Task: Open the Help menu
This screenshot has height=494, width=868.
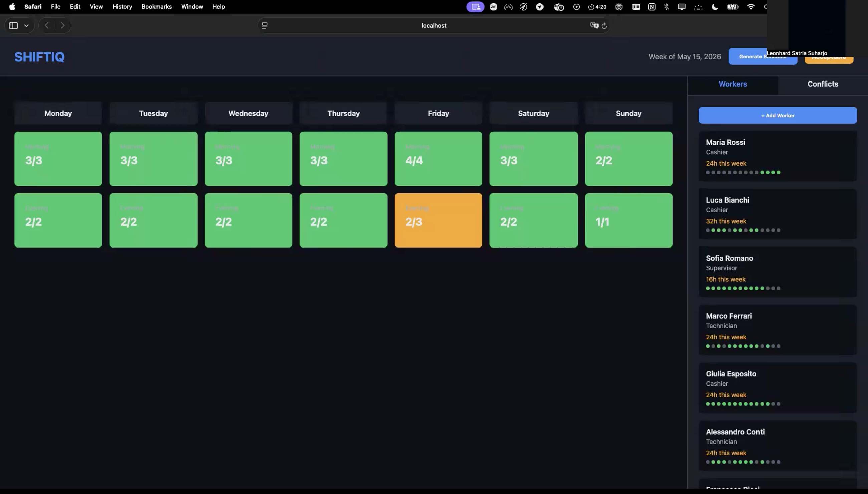Action: click(x=218, y=6)
